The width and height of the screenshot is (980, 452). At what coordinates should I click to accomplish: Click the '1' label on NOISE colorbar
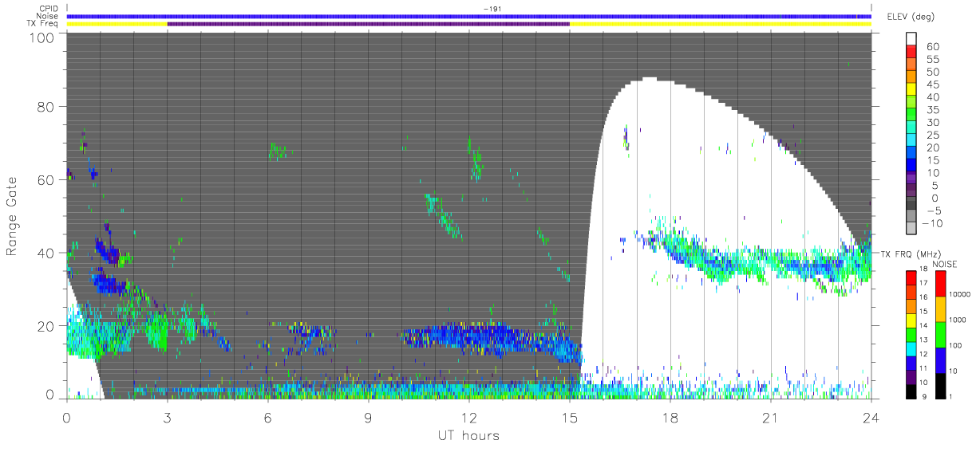pos(950,397)
